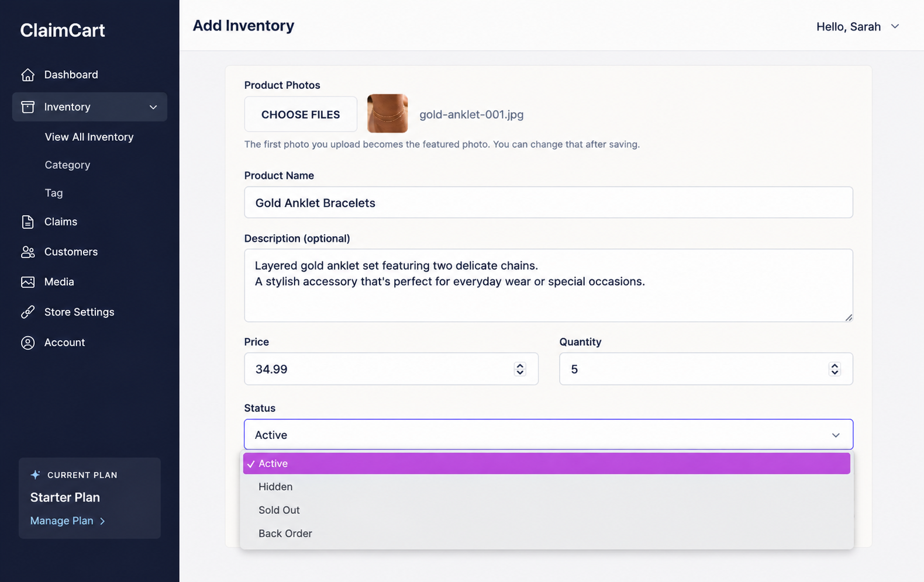Navigate to the Media page
This screenshot has width=924, height=582.
[x=59, y=282]
